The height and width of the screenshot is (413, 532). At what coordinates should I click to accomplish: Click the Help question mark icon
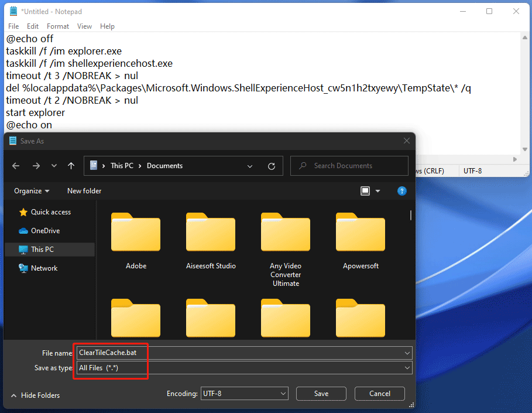[402, 191]
